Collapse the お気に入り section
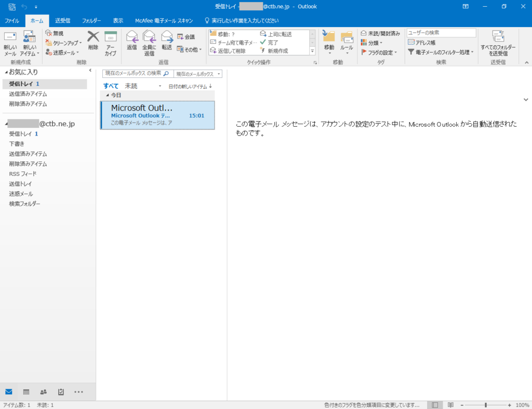532x409 pixels. point(6,72)
